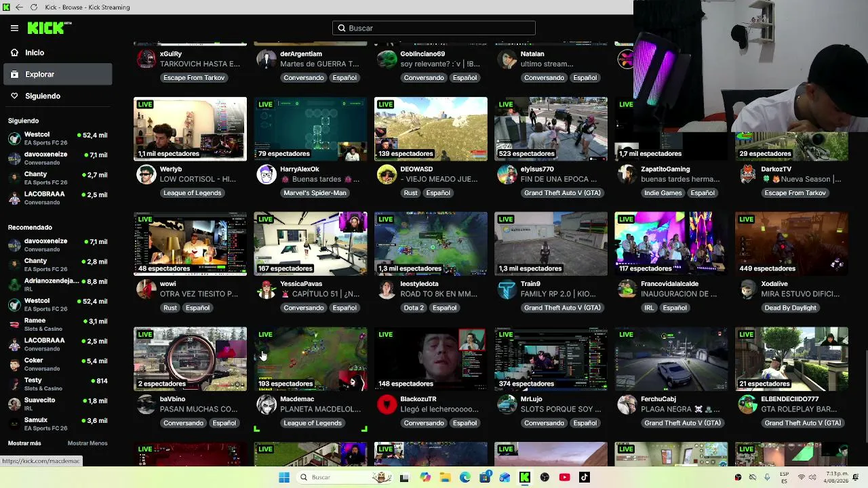Open the taskbar clock showing 7:13 p.m.
Image resolution: width=868 pixels, height=488 pixels.
[x=835, y=478]
